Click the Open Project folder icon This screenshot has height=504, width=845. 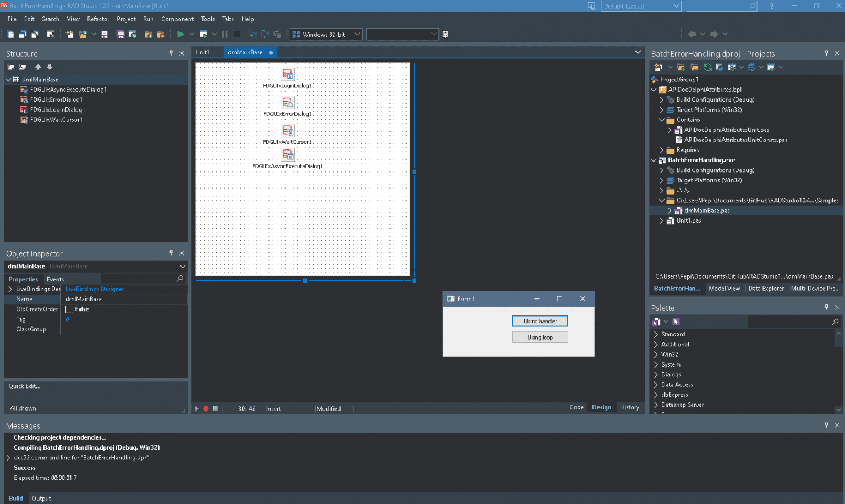[x=83, y=34]
